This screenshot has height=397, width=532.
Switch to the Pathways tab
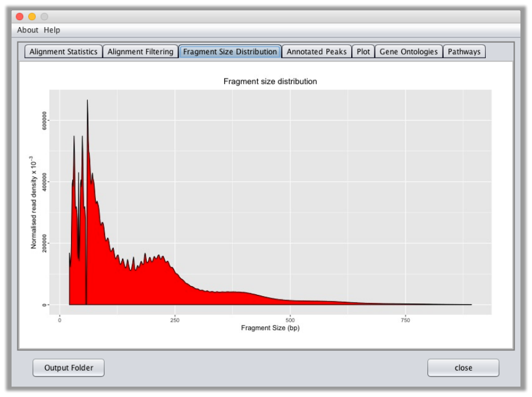coord(464,51)
